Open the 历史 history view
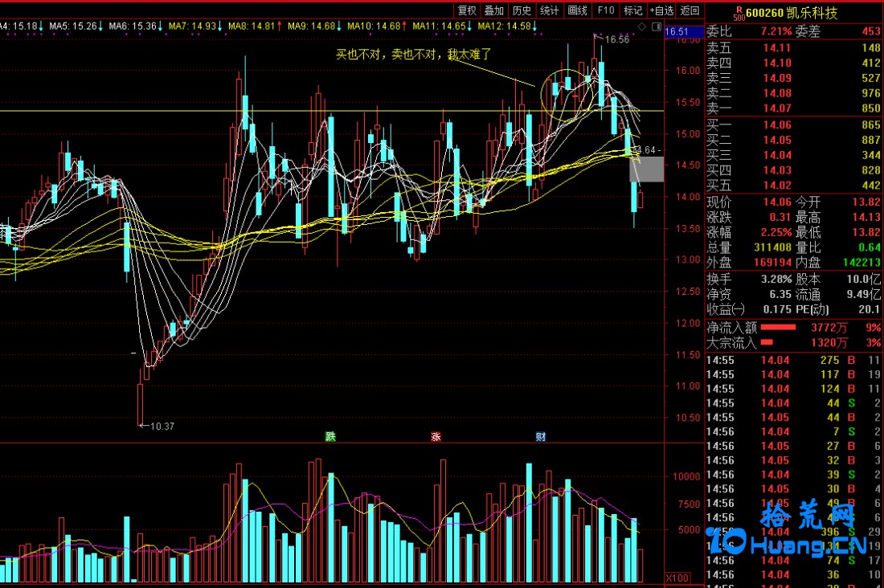Screen dimensions: 884x588 tap(522, 10)
